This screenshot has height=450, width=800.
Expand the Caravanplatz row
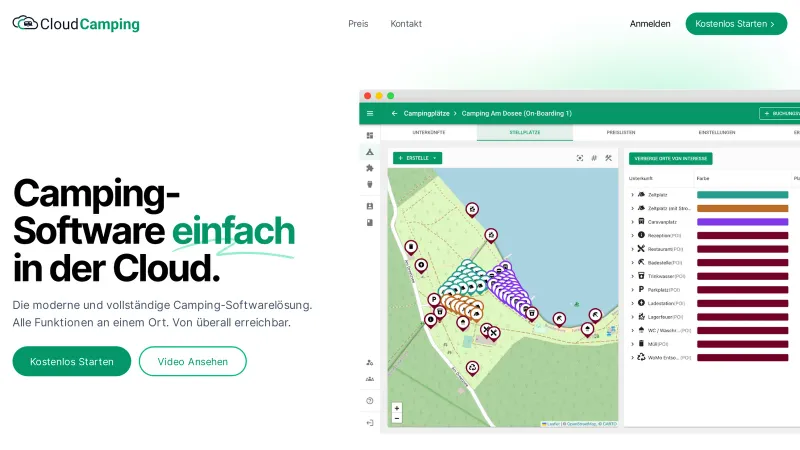(x=632, y=221)
